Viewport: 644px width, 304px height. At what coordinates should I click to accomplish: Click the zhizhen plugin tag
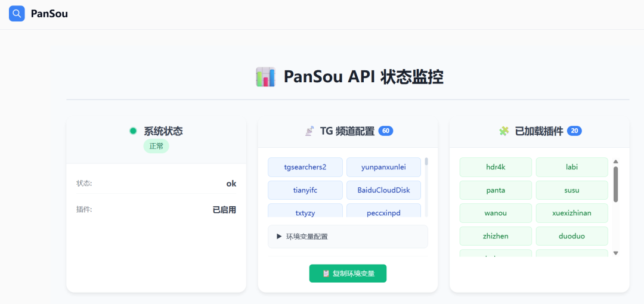click(496, 236)
